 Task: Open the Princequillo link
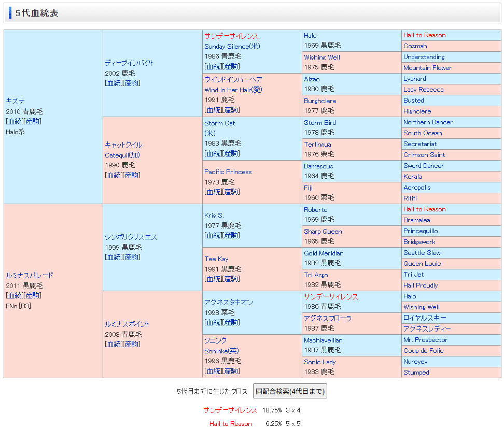pyautogui.click(x=421, y=231)
